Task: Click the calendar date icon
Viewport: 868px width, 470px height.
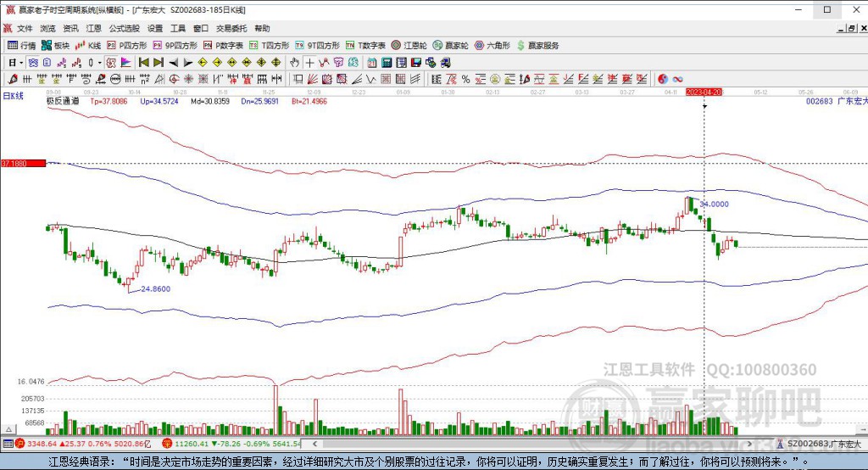Action: [372, 63]
